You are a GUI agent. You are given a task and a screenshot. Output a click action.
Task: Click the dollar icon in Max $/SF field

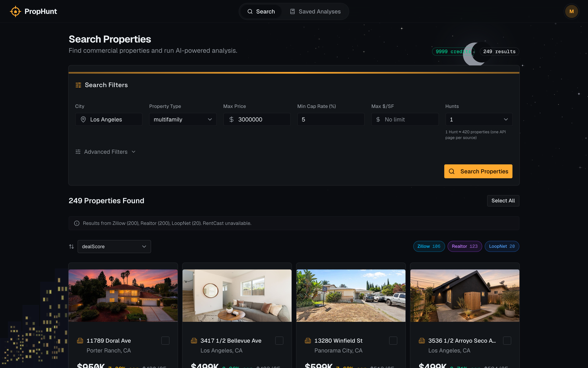pyautogui.click(x=378, y=119)
